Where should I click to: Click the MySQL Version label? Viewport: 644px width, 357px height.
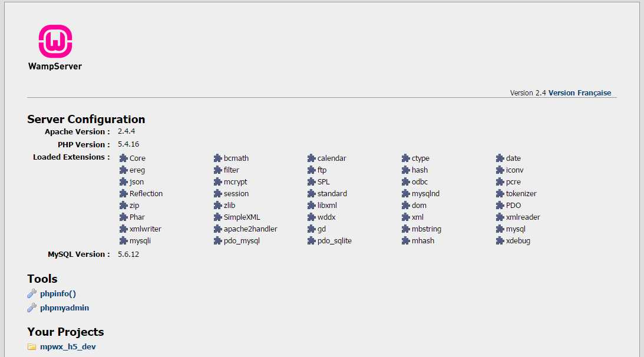(x=79, y=254)
